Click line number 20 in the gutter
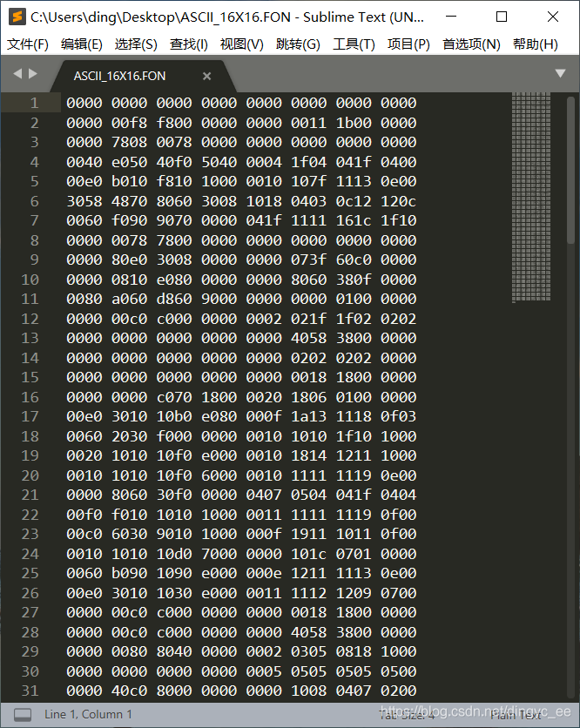 click(x=30, y=475)
